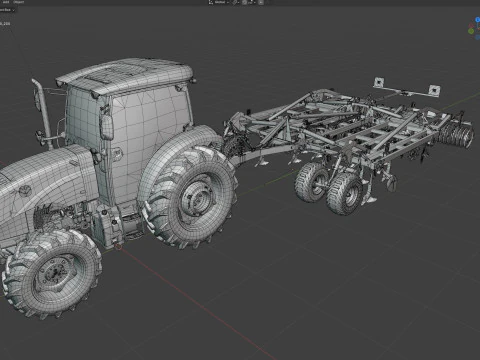
Task: Select the tractor's front wheel
Action: point(52,274)
